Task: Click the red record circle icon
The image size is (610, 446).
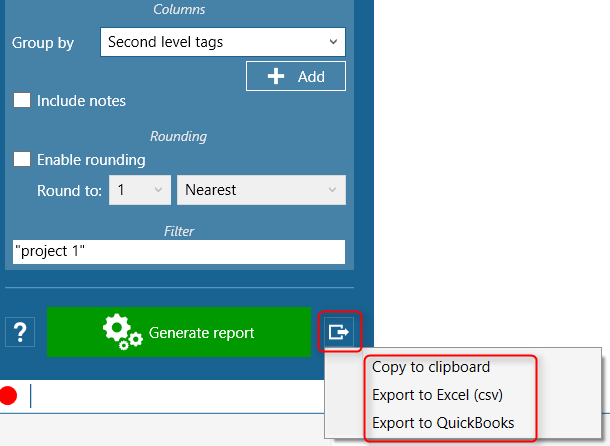Action: pos(10,395)
